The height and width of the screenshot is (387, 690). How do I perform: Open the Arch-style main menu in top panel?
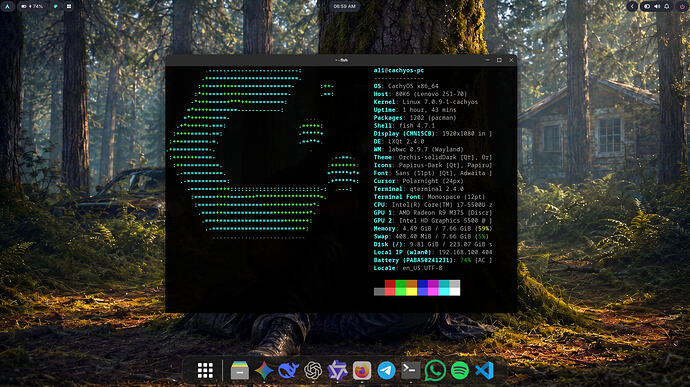(7, 6)
